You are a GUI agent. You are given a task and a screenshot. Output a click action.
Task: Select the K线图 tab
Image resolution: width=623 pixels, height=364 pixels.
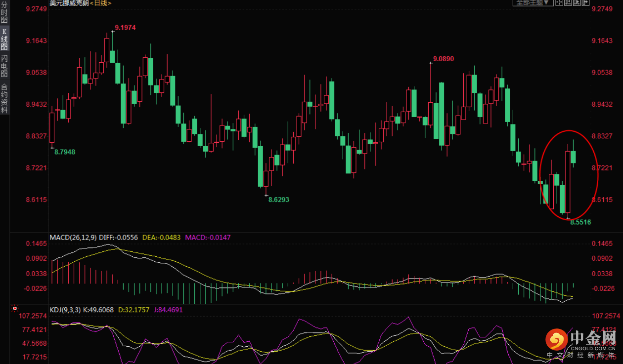[x=4, y=40]
